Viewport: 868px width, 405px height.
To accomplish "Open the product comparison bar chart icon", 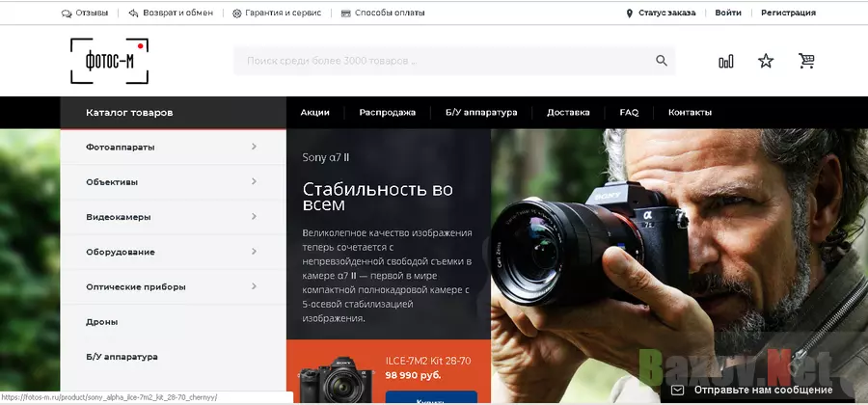I will click(x=725, y=61).
